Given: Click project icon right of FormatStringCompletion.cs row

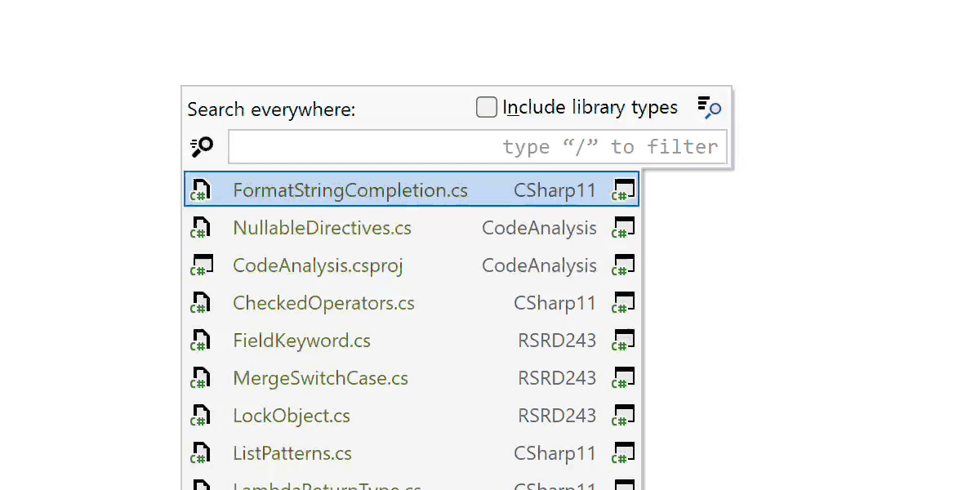Looking at the screenshot, I should 624,190.
